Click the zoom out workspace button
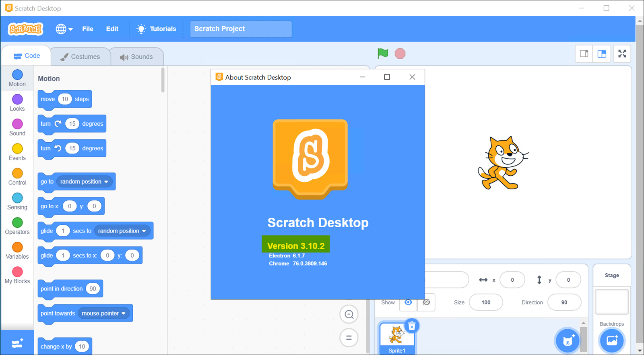 click(349, 314)
